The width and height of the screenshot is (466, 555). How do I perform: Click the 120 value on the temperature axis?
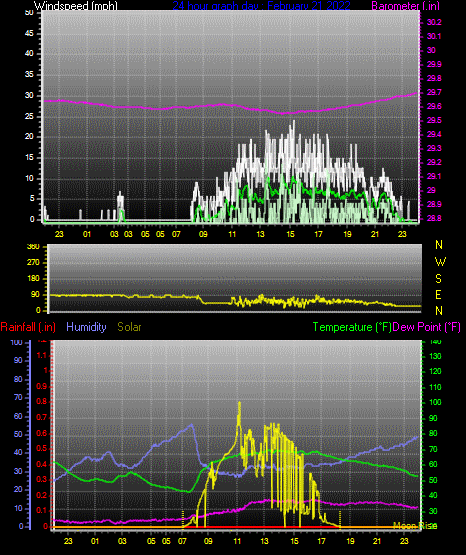pos(435,371)
